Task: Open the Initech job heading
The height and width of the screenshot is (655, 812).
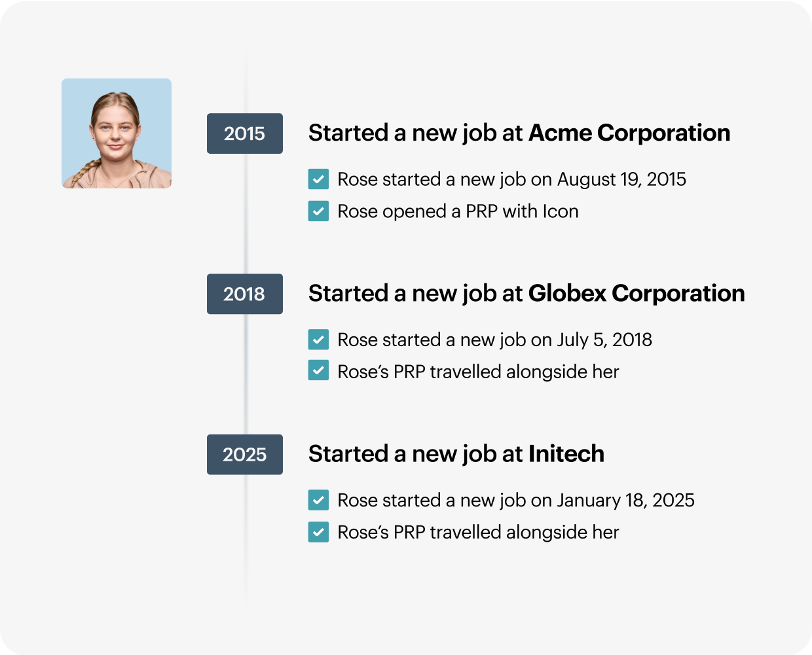Action: click(456, 454)
